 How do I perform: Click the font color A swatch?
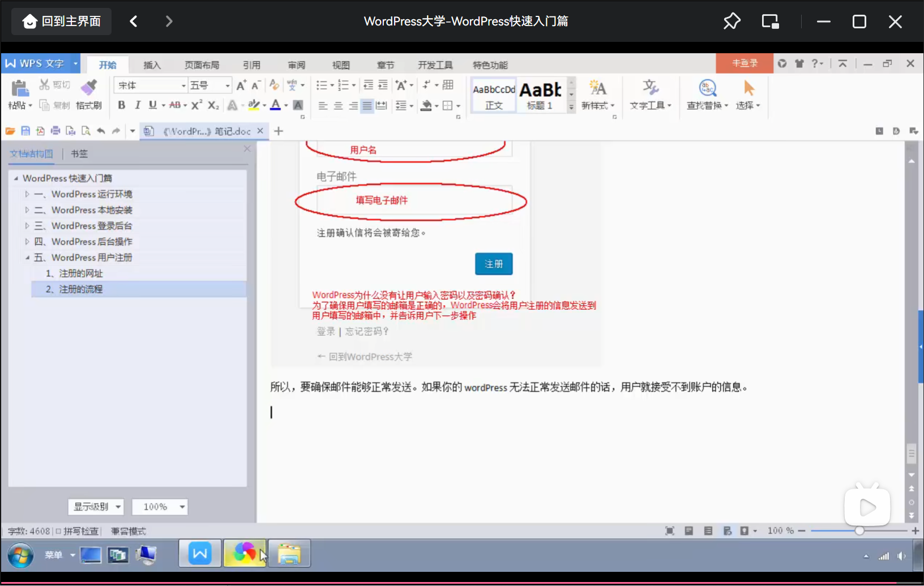coord(275,105)
